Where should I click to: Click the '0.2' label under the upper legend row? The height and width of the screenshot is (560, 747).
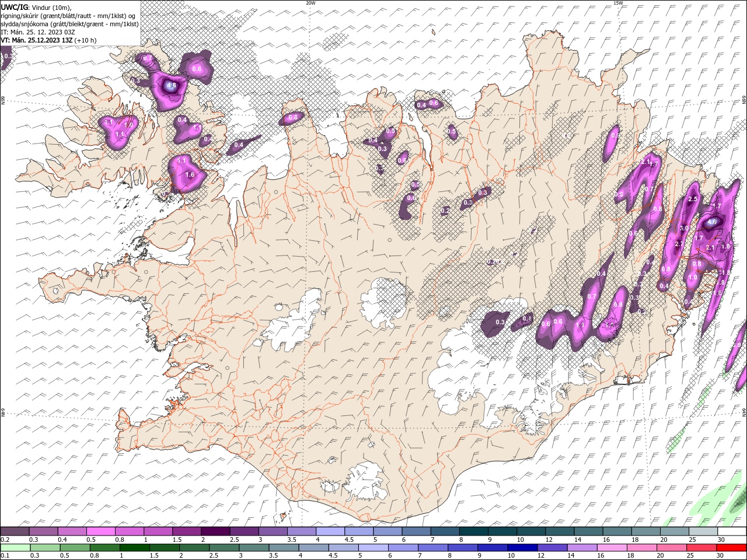coord(5,540)
